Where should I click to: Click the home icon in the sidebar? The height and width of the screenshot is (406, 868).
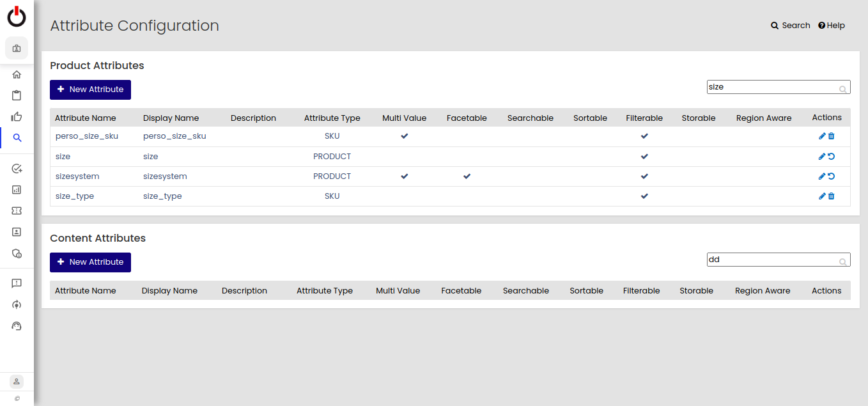tap(17, 75)
